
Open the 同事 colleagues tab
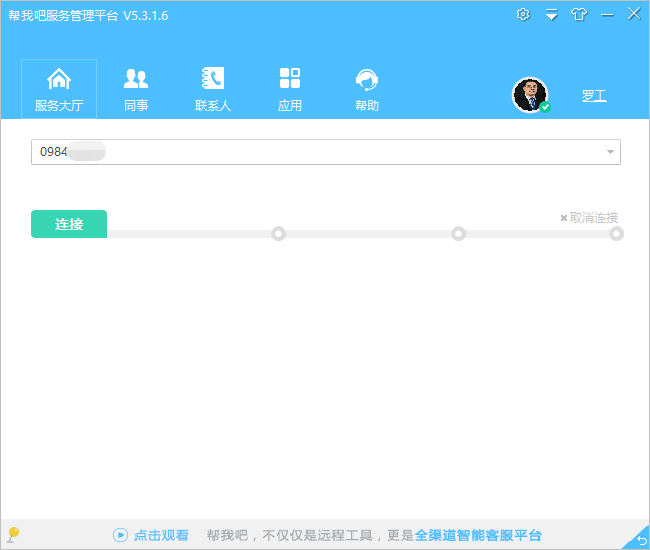coord(136,89)
